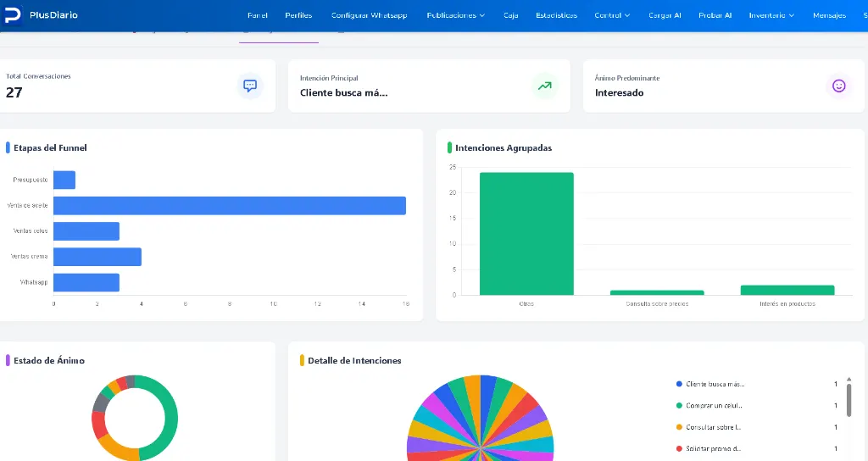Image resolution: width=868 pixels, height=461 pixels.
Task: Select the green dot beside Comprar un celul
Action: (x=679, y=406)
